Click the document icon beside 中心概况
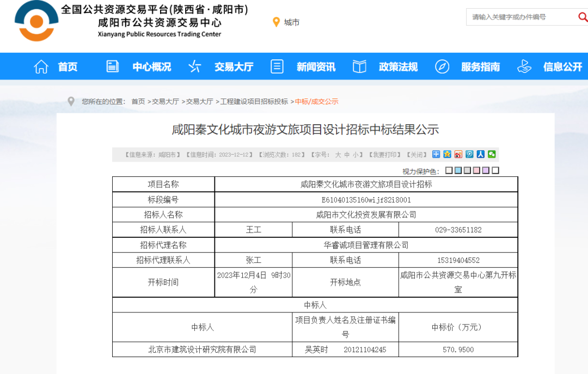Viewport: 588px width, 374px height. click(113, 66)
